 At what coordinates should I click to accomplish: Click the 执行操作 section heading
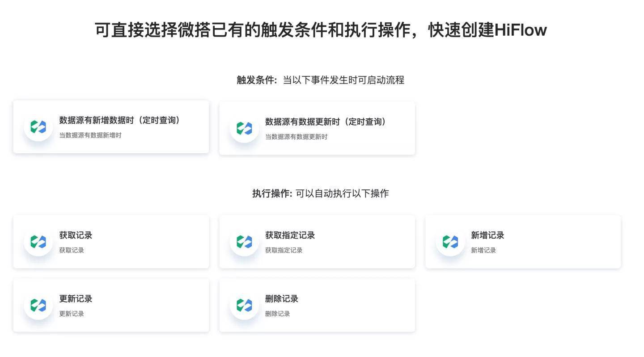coord(272,193)
